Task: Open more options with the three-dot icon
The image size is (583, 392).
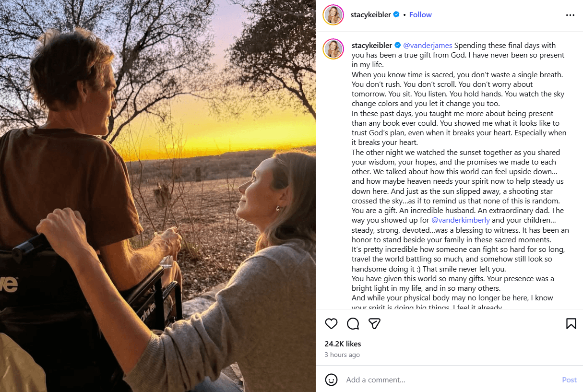Action: pos(570,15)
